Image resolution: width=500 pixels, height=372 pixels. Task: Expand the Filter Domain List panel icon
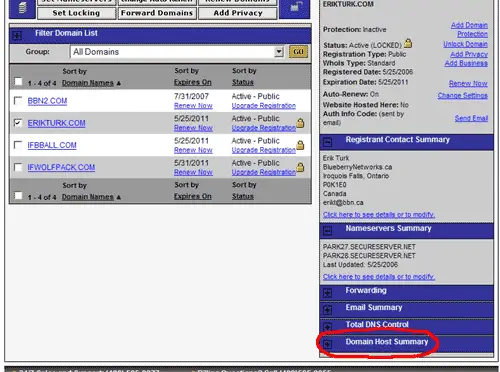click(17, 35)
